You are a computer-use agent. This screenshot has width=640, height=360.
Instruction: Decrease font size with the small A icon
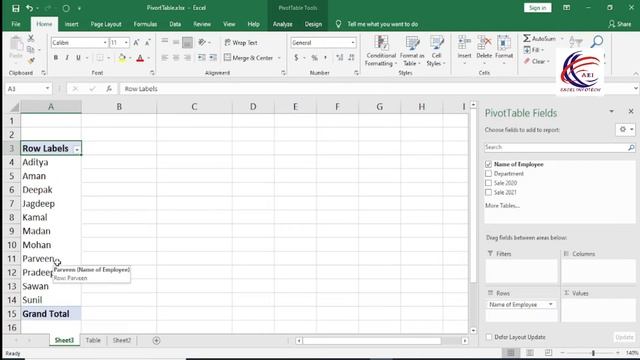pos(147,42)
